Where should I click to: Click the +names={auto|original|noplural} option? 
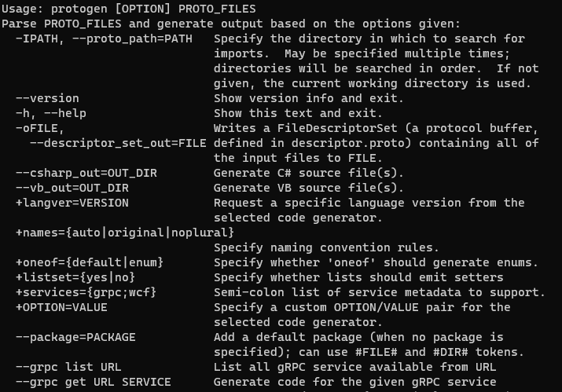125,233
